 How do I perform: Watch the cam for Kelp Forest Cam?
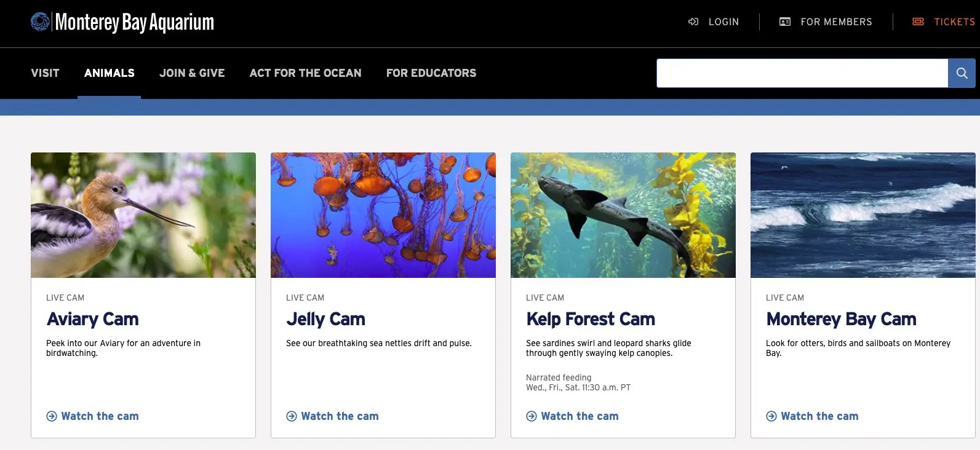tap(580, 416)
